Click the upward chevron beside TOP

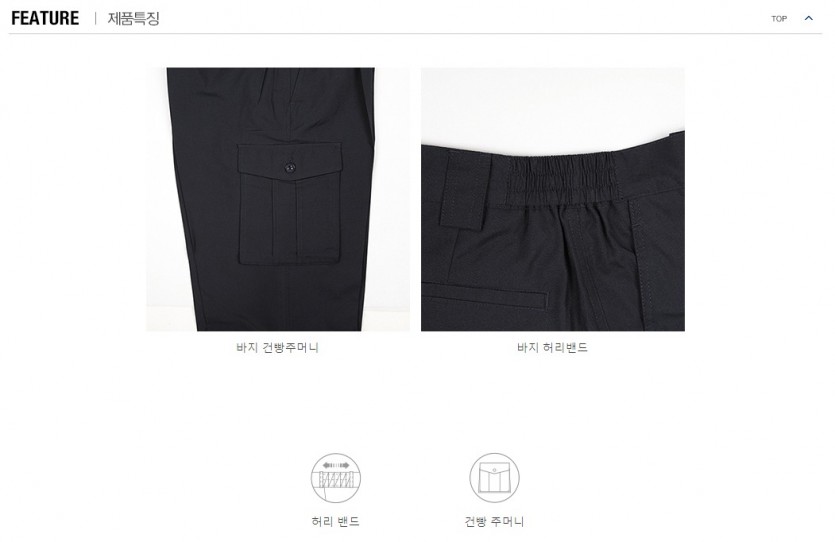808,18
